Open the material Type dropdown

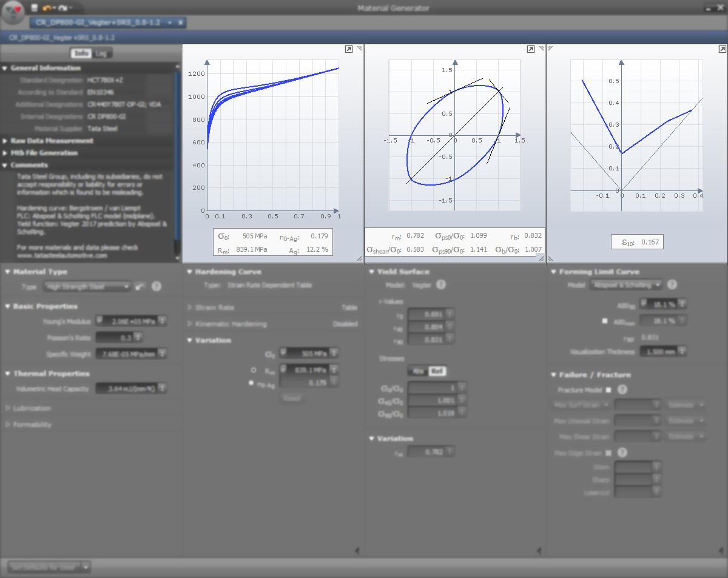pyautogui.click(x=87, y=286)
